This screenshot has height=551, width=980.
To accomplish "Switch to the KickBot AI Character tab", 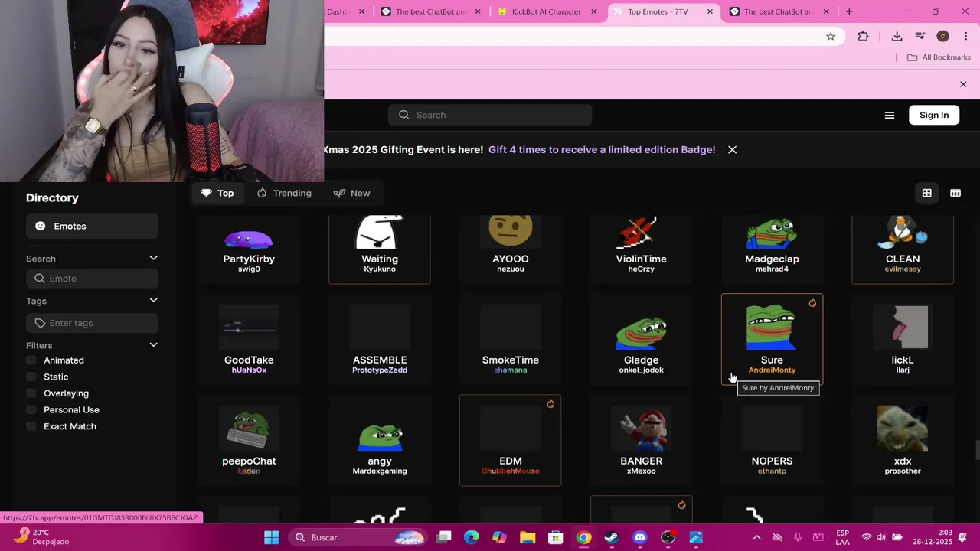I will coord(547,11).
